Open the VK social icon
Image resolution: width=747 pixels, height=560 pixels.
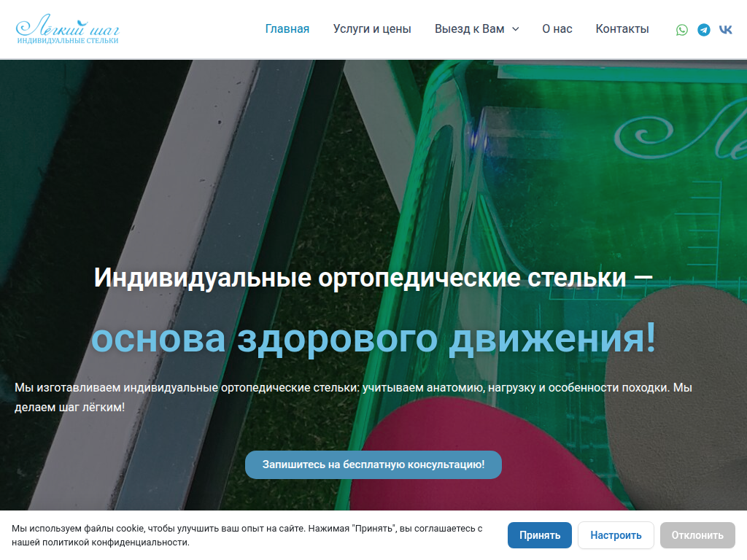click(726, 29)
